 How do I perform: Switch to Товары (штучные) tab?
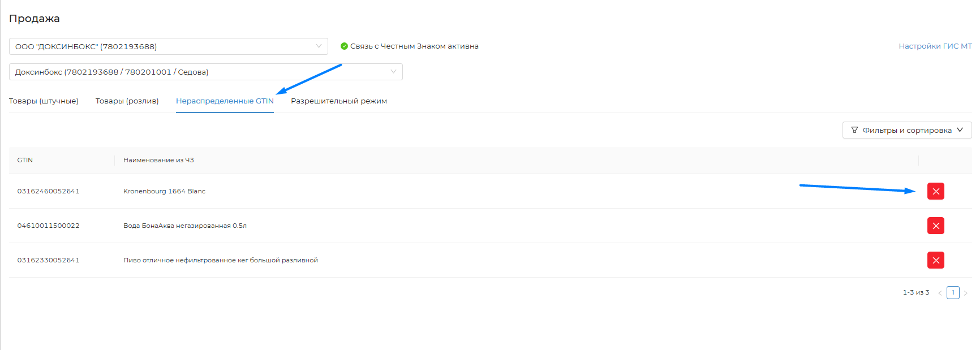point(44,101)
